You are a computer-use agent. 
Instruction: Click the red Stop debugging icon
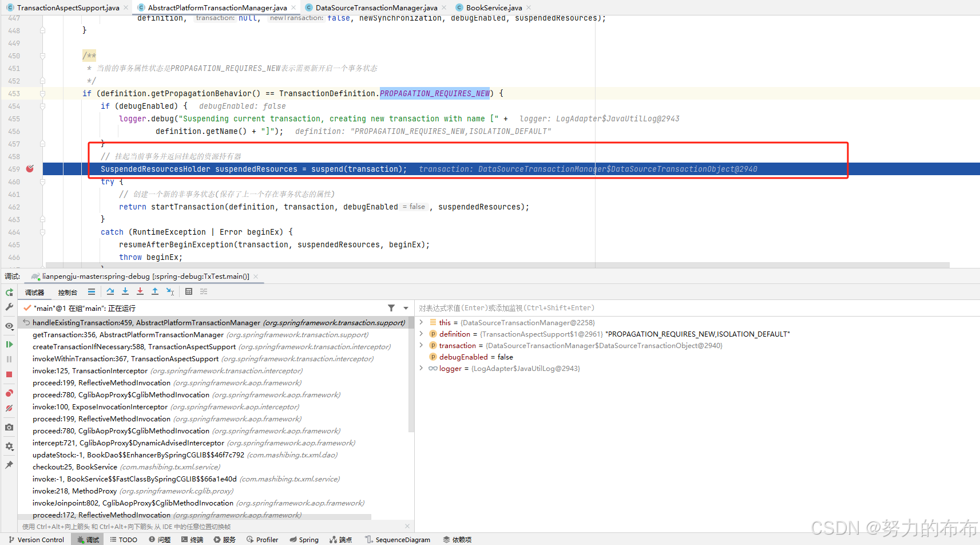point(9,374)
